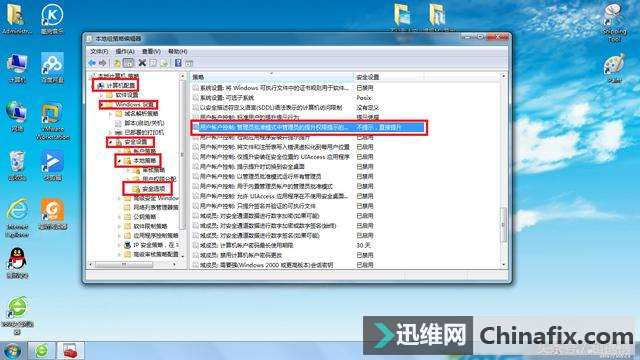Click the Up one level folder icon
Viewport: 640px width, 360px height.
117,63
